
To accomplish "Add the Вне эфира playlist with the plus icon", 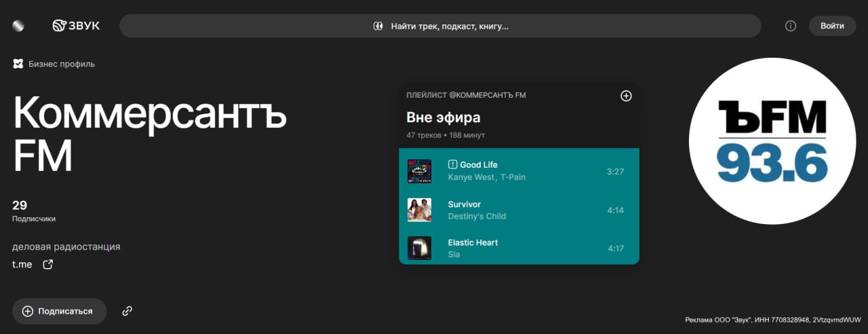I will click(x=626, y=96).
